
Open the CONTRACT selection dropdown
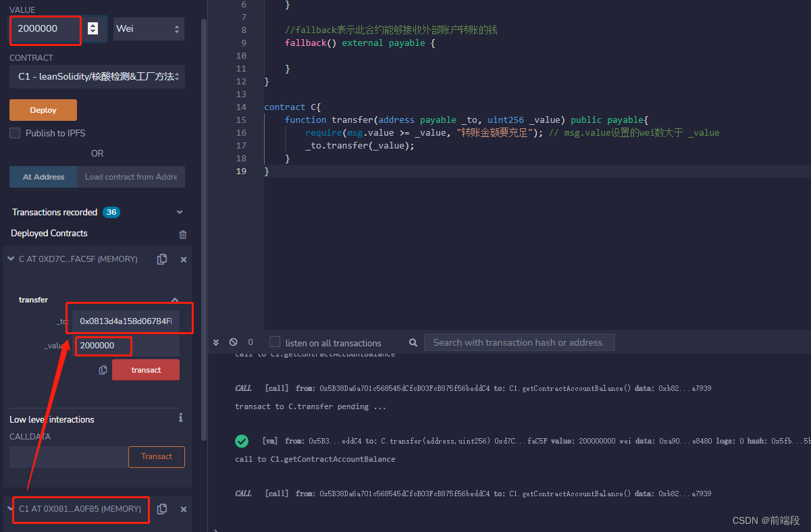97,77
